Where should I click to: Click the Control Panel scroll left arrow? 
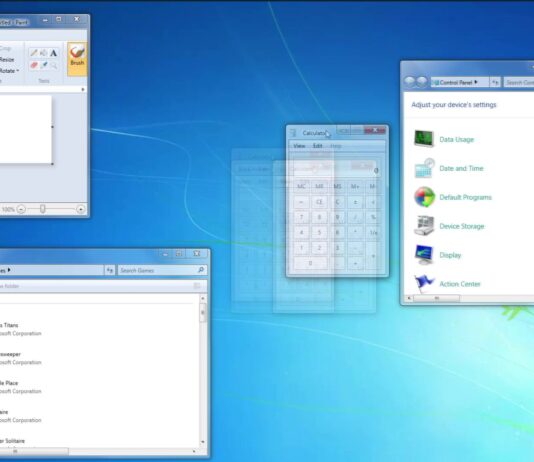[409, 298]
